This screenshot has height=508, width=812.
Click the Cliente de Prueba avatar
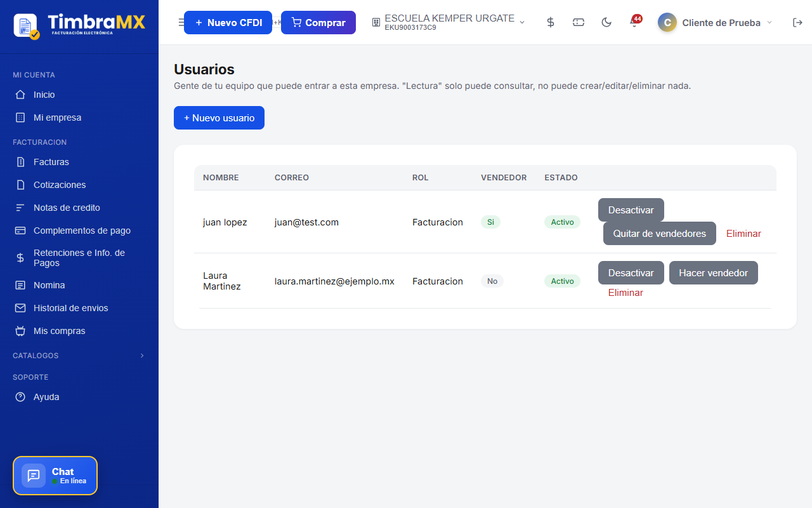[x=667, y=22]
